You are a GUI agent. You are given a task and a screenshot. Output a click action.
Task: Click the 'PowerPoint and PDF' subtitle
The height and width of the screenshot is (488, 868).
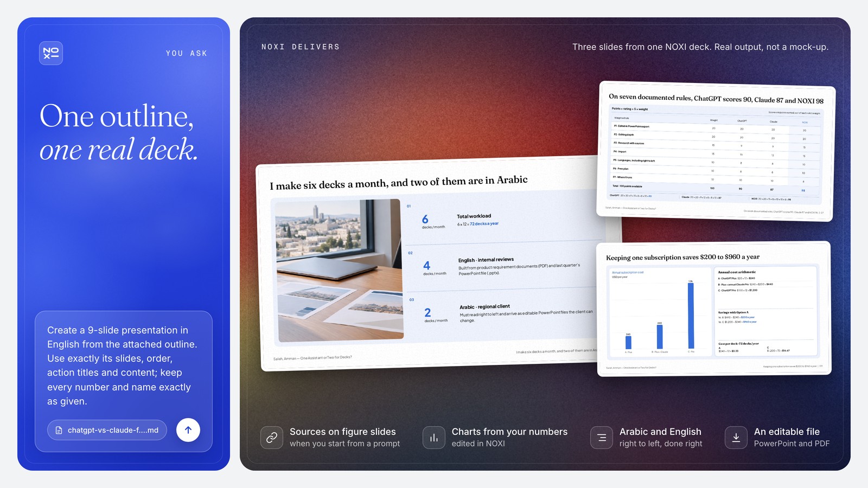tap(792, 444)
